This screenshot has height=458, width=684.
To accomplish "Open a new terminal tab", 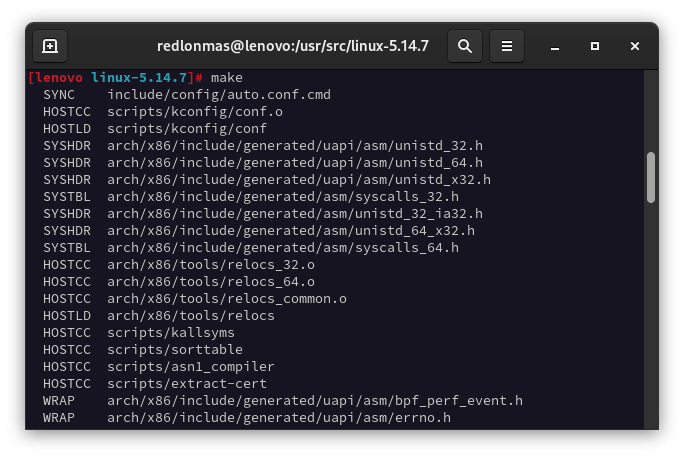I will click(50, 46).
